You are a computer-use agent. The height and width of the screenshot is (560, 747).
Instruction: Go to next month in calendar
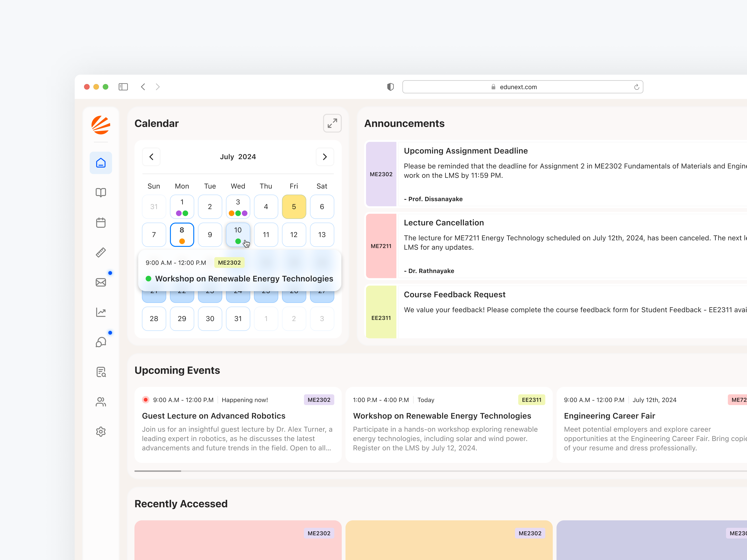(324, 157)
